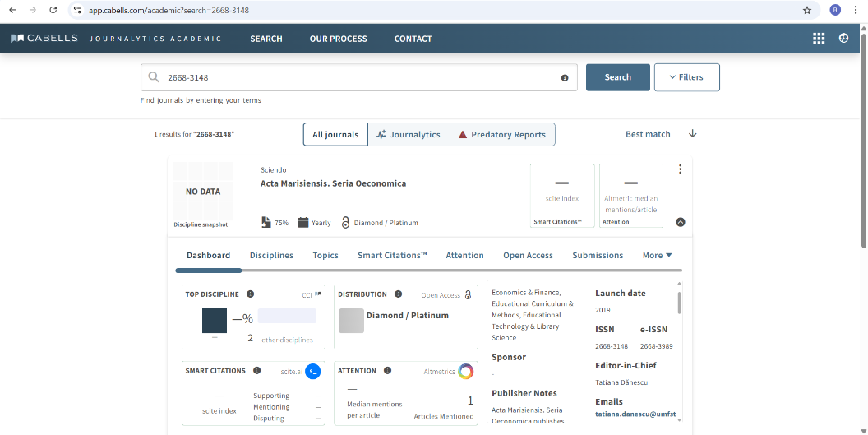Click the Cabells Journalytics Academic logo
Screen dimensions: 868x435
click(x=116, y=39)
